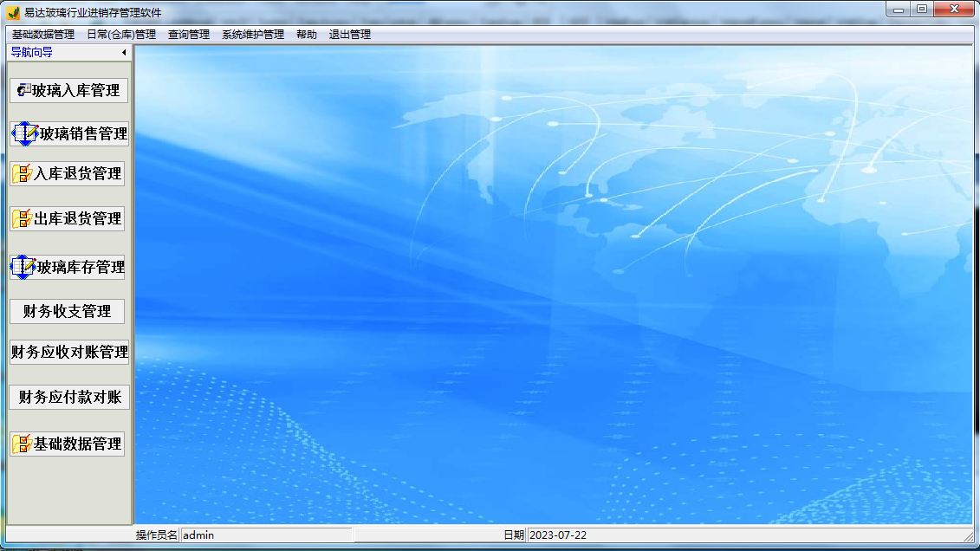Select 入库退货管理 in the navigation panel
Viewport: 980px width, 551px height.
click(68, 173)
